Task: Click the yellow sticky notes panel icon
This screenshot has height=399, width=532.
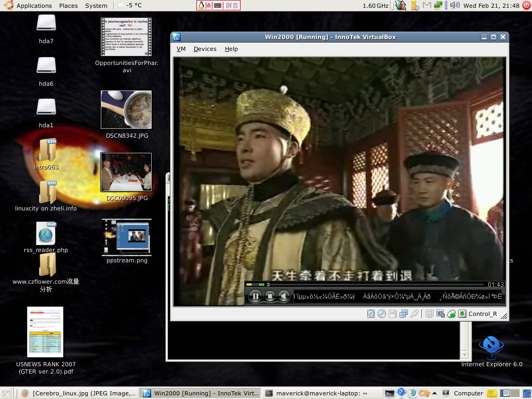Action: pos(492,393)
